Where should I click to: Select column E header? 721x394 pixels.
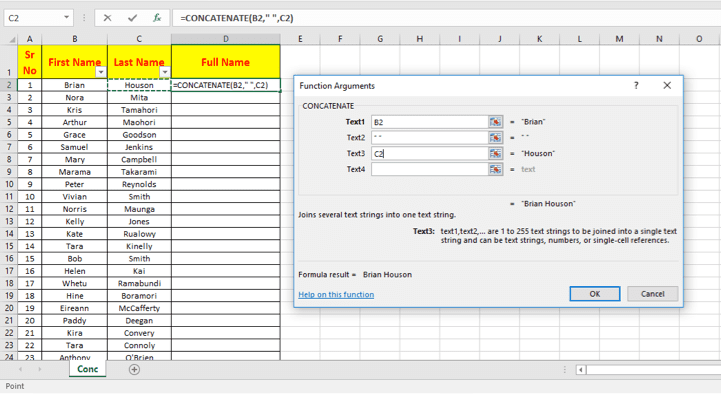[300, 39]
